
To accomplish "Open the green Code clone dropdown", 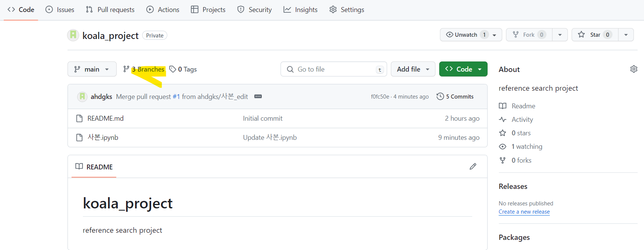I will tap(463, 69).
